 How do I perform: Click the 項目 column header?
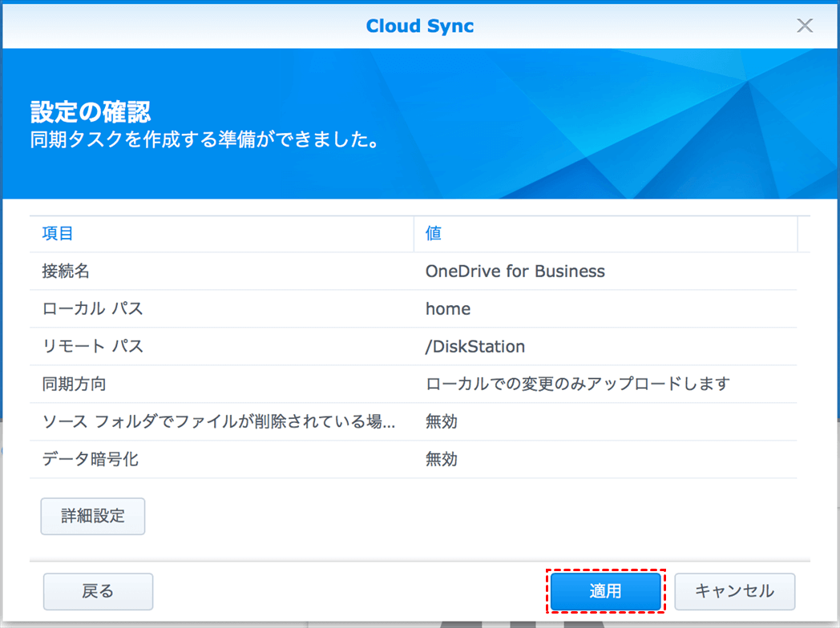pyautogui.click(x=58, y=234)
